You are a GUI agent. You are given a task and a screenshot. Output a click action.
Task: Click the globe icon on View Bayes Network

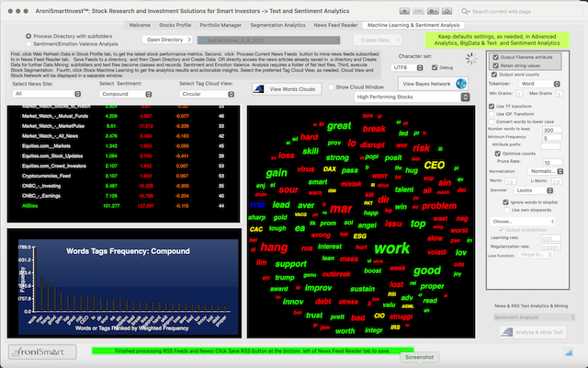coord(461,84)
